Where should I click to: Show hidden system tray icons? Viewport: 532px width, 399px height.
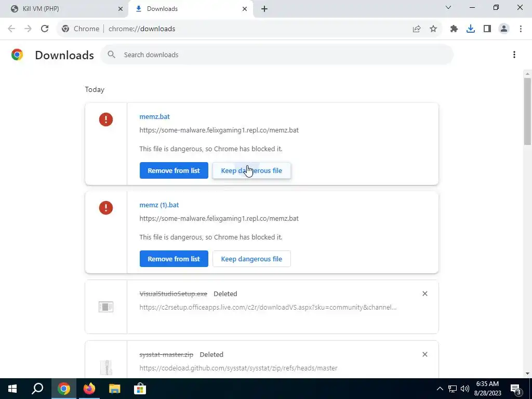[x=440, y=389]
